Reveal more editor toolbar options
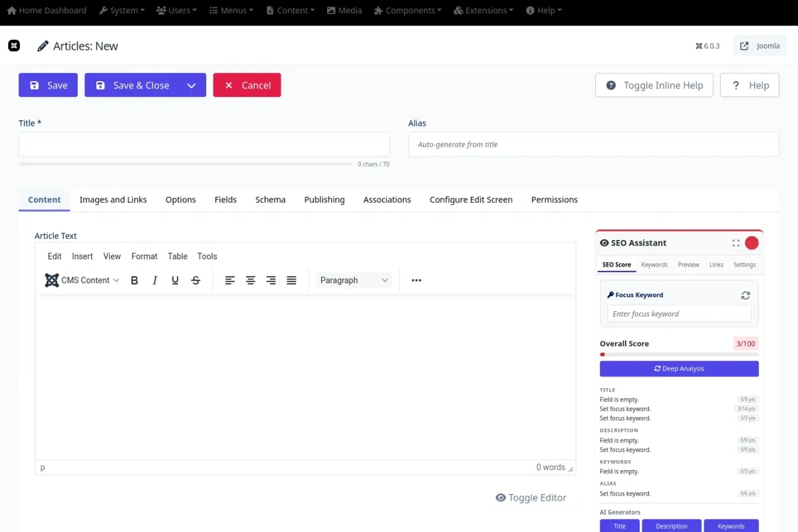Viewport: 798px width, 532px height. click(416, 281)
